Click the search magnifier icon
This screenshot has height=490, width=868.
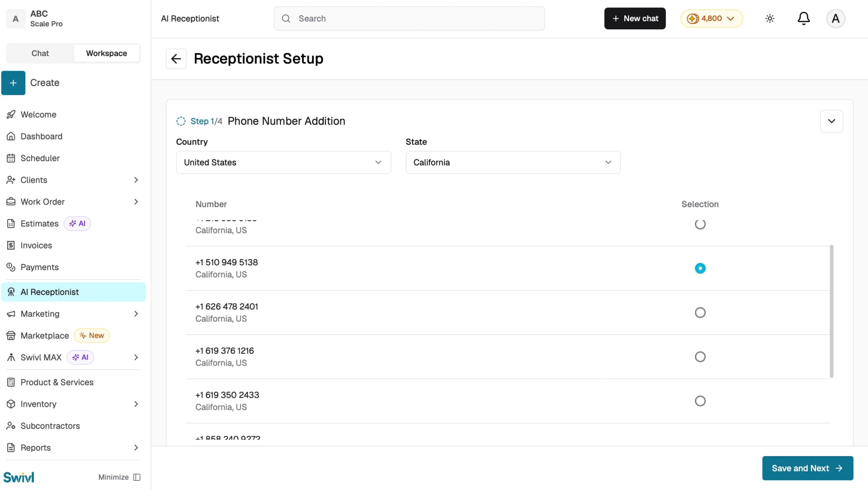click(286, 19)
